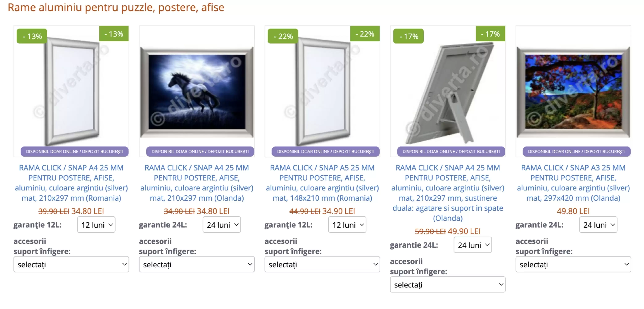Click 'Disponibil doar online' badge on the horse frame
Image resolution: width=644 pixels, height=309 pixels.
(200, 152)
